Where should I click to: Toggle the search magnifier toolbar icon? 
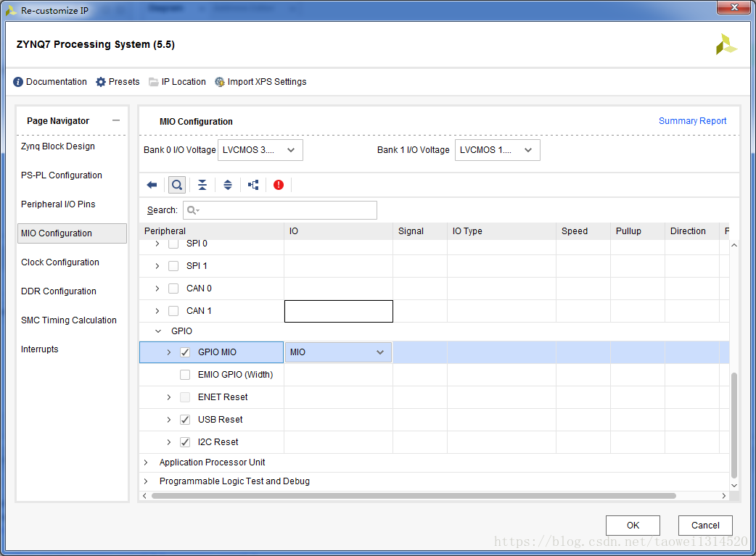point(177,185)
